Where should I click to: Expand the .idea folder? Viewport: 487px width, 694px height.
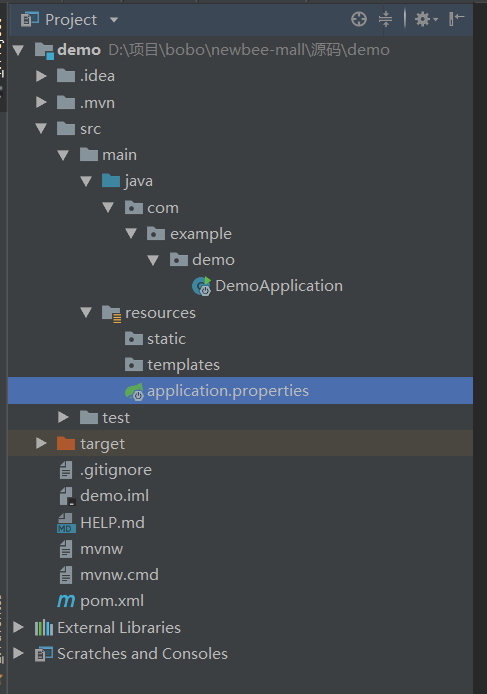[41, 76]
